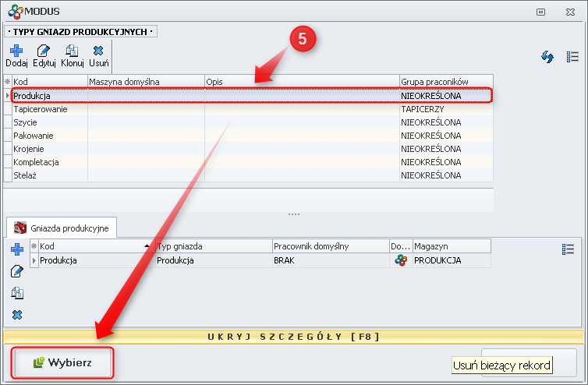
Task: Click the asterisk selector of the upper grid
Action: coord(8,81)
